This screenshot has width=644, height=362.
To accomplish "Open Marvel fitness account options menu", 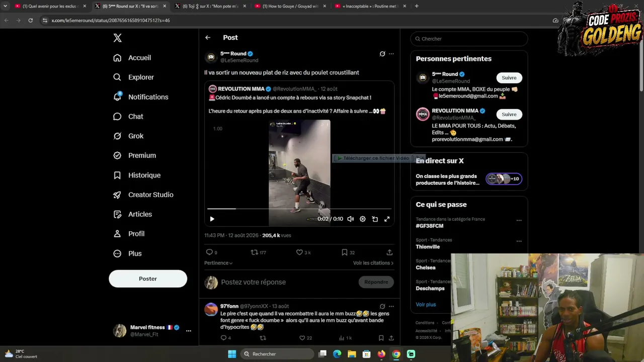I will pyautogui.click(x=189, y=331).
